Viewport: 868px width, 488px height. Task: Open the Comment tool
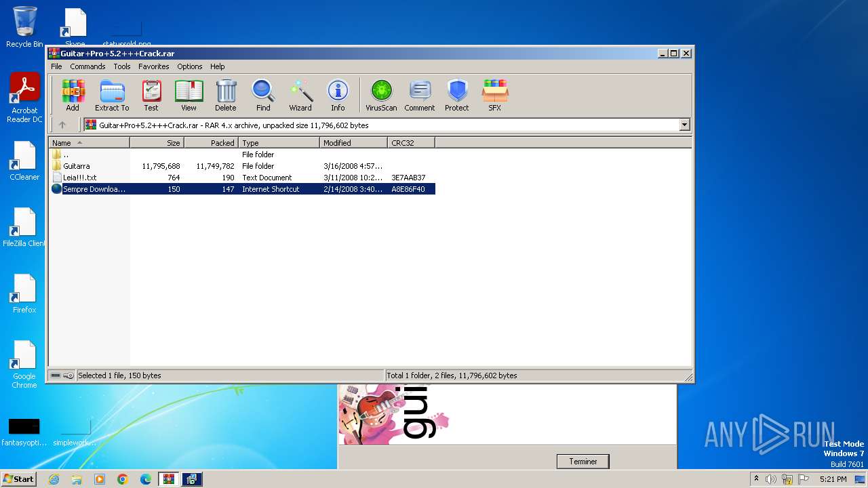point(420,96)
